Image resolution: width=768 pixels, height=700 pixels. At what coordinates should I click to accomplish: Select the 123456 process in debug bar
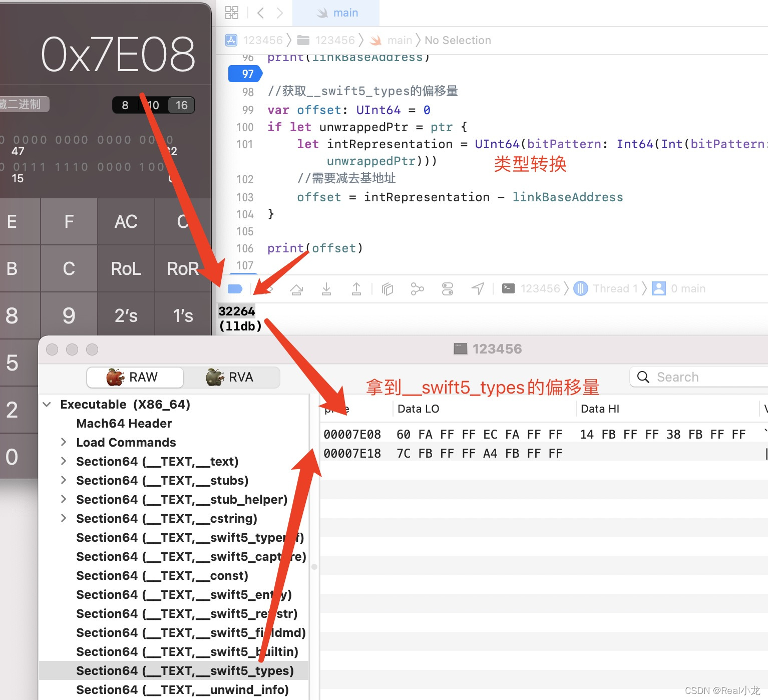(x=531, y=288)
